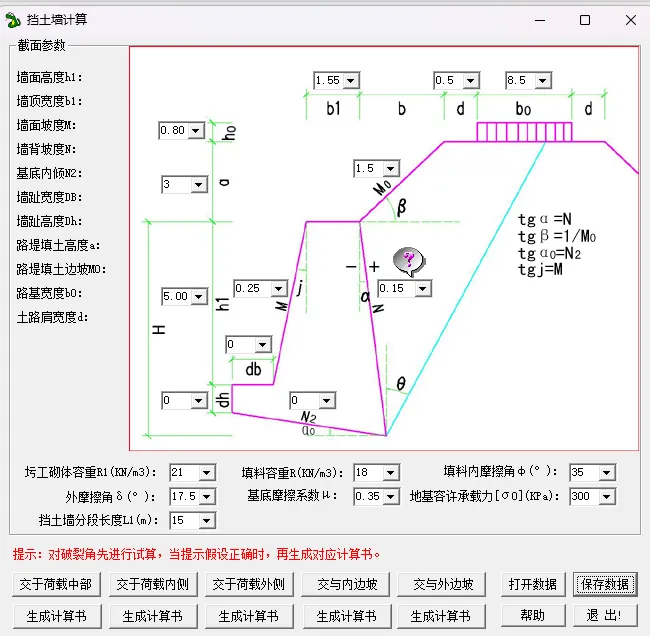
Task: Expand the fill height a dropdown showing 3
Action: coord(199,184)
